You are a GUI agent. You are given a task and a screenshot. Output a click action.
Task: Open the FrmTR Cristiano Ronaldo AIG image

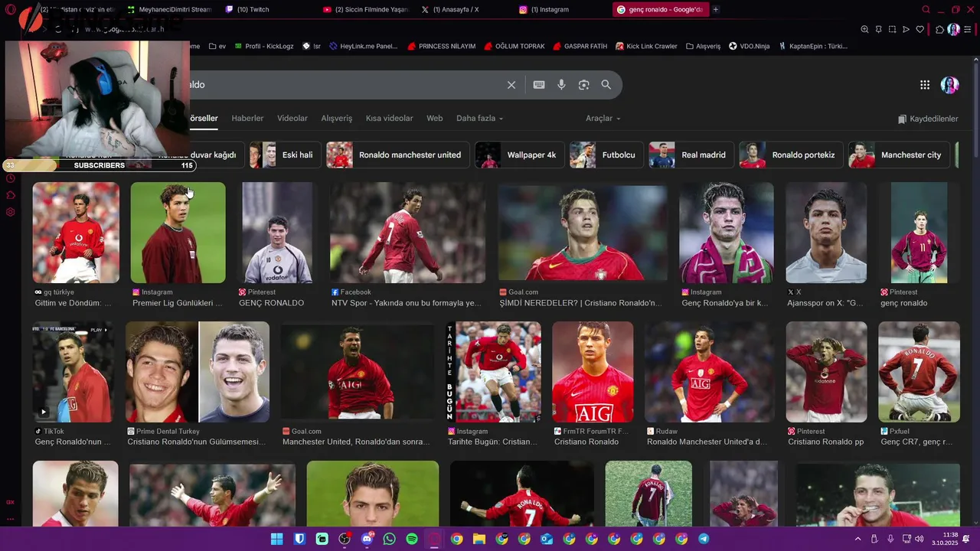coord(593,372)
